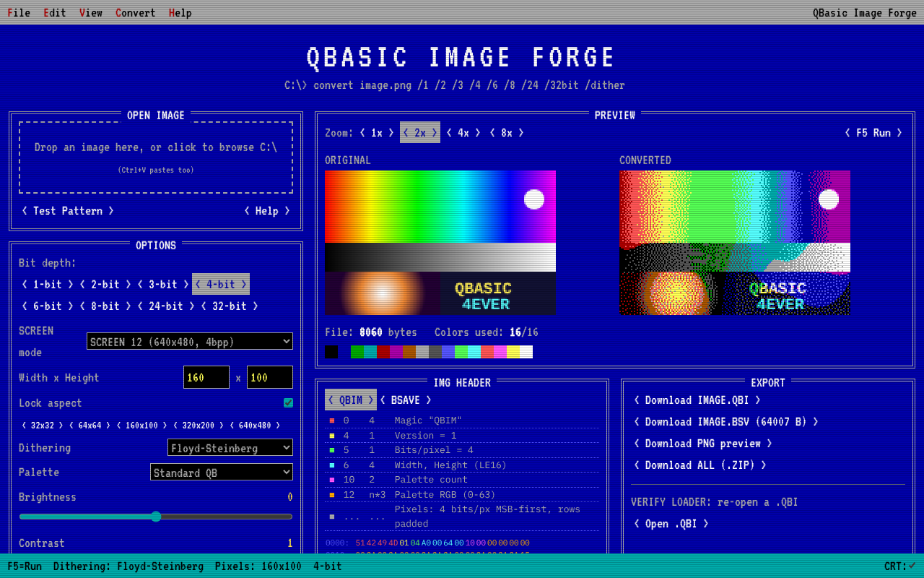Pick the brown palette swatch
Screen dimensions: 924x578
[x=409, y=352]
